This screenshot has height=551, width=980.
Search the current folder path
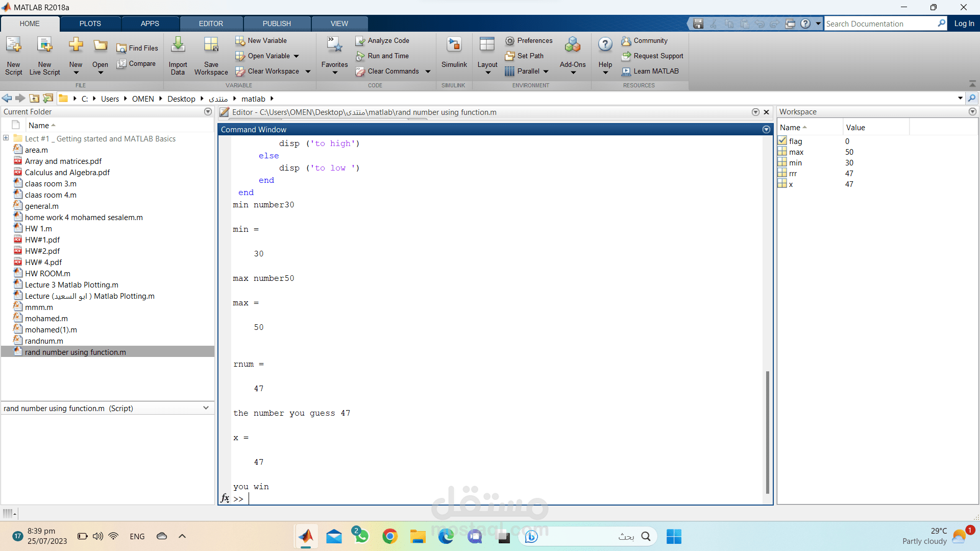tap(972, 99)
